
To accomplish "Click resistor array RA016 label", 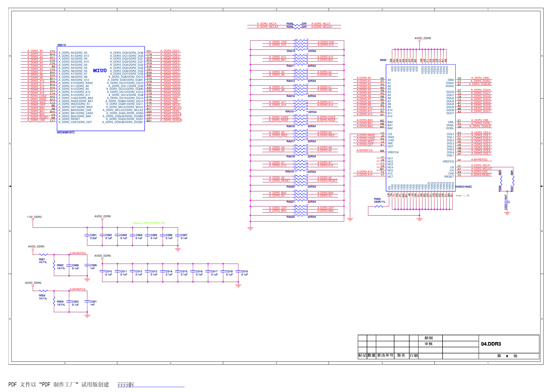I will point(291,126).
